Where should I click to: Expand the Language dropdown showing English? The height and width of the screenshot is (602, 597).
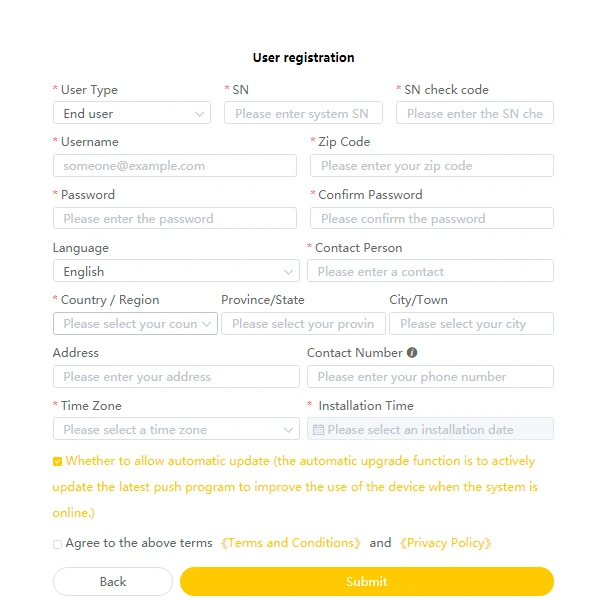(176, 271)
